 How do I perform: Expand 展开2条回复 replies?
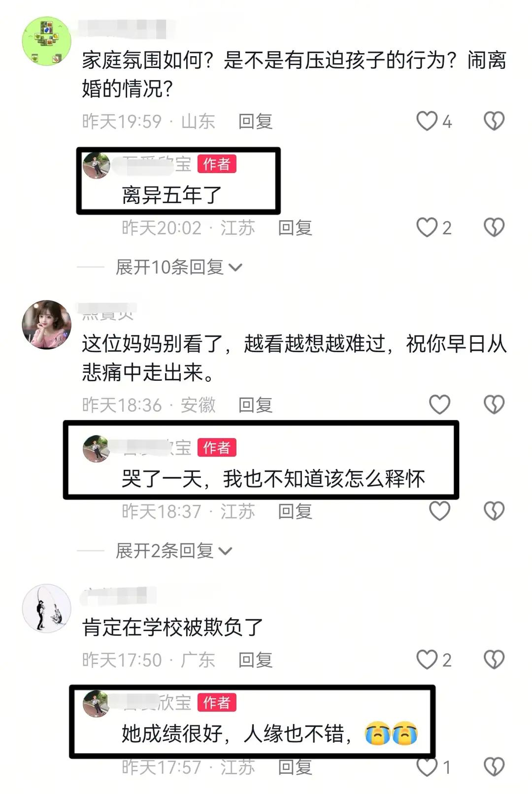(174, 551)
